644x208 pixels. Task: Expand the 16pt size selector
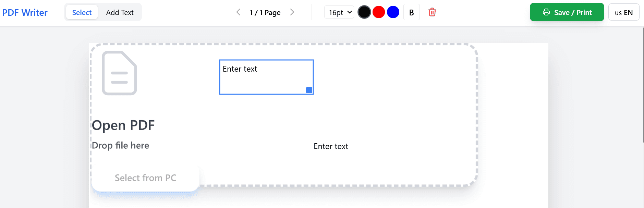[339, 12]
